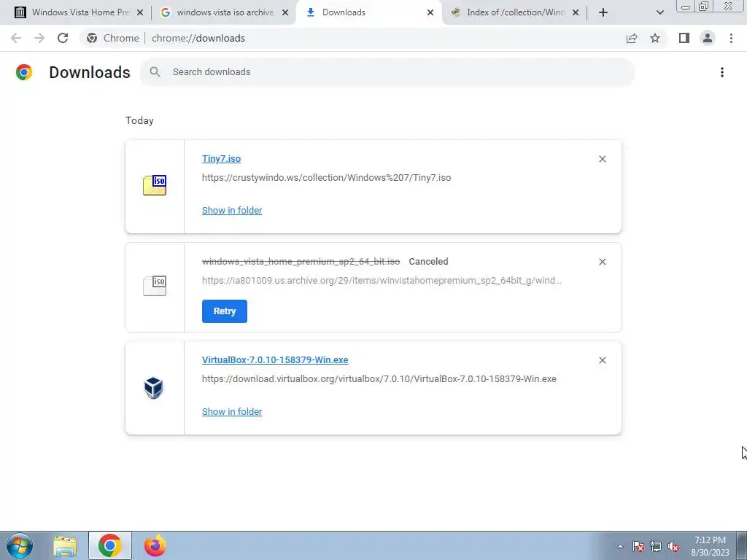Switch to the Index of /collection tab
Screen dimensions: 747x560
click(514, 13)
